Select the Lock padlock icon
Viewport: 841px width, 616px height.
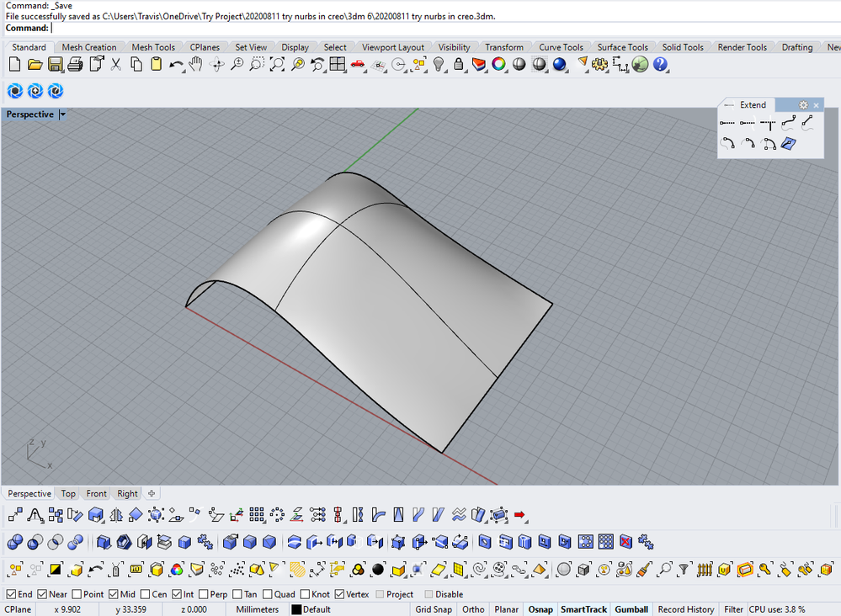tap(459, 65)
